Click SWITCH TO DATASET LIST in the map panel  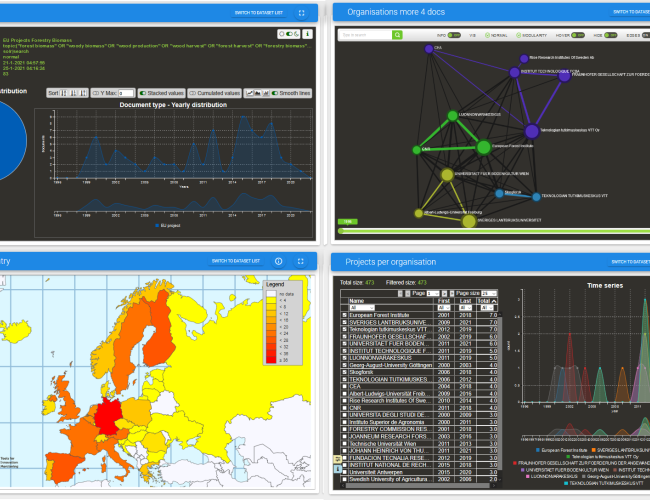(x=236, y=261)
